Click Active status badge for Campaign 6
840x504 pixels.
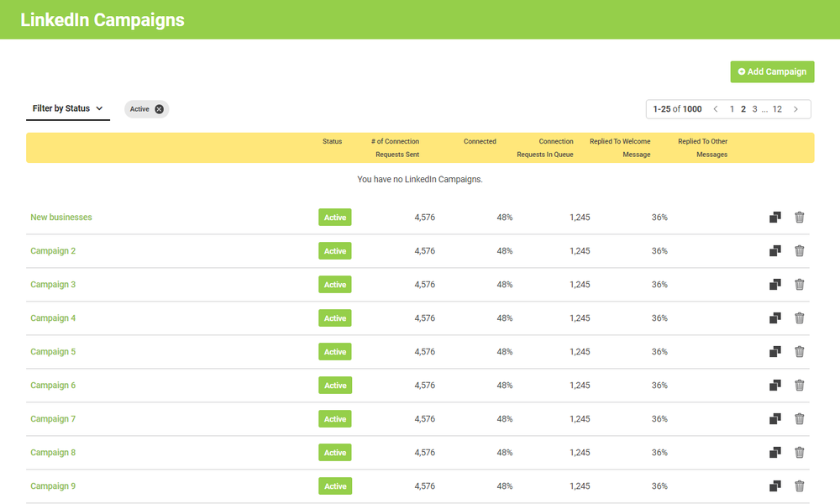click(335, 385)
